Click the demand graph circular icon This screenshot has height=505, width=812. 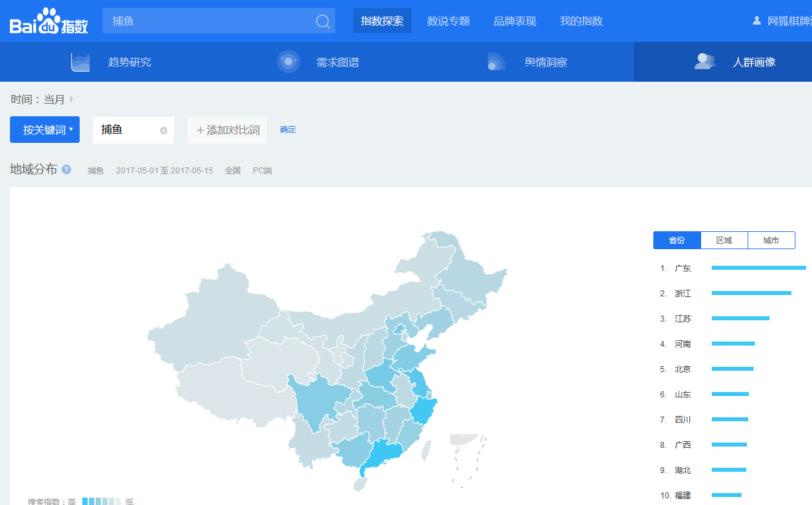(288, 62)
